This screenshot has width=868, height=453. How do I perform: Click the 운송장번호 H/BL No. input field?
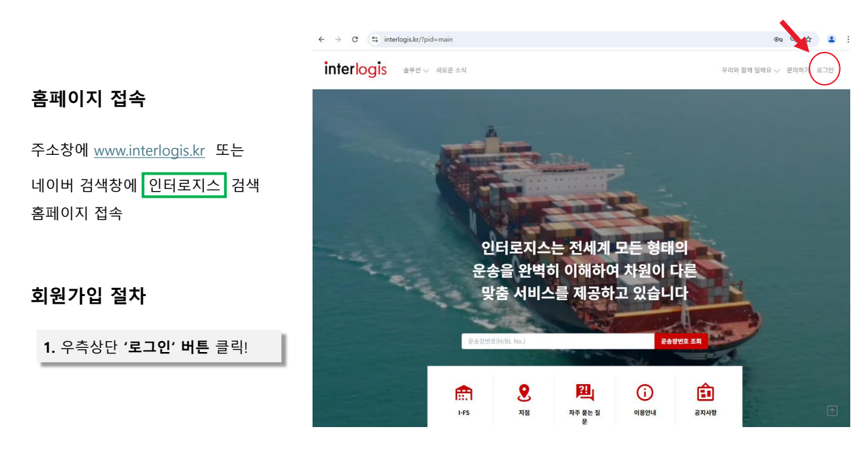point(558,341)
